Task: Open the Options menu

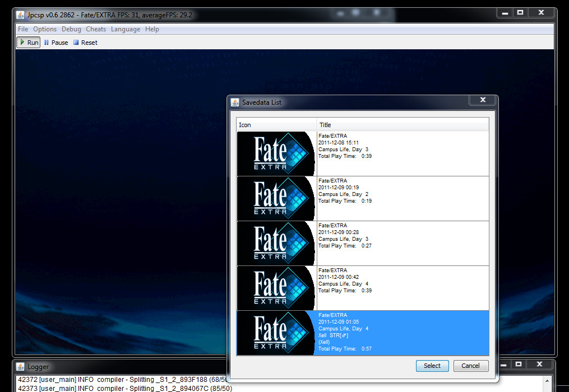Action: coord(45,29)
